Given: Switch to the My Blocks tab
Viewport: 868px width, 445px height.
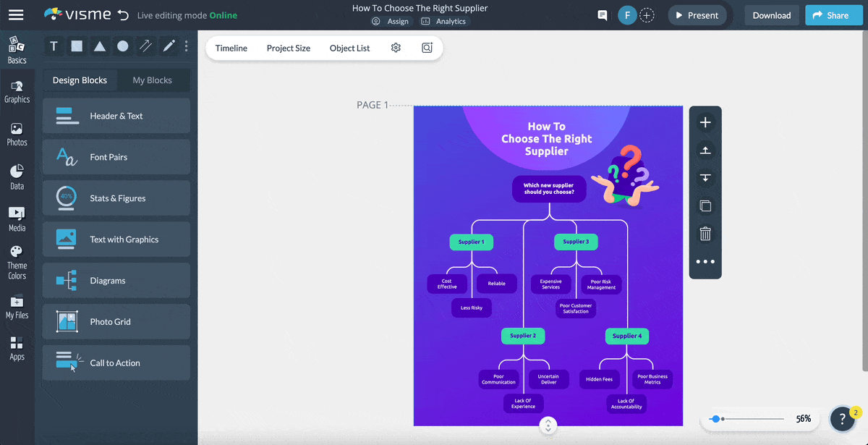Looking at the screenshot, I should pyautogui.click(x=153, y=80).
